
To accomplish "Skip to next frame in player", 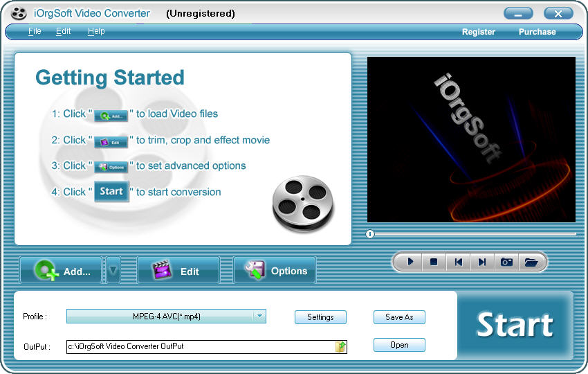I will pos(482,262).
